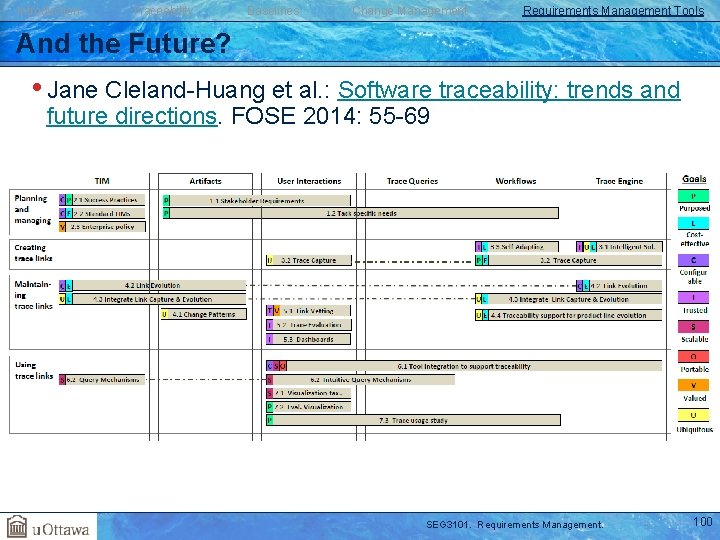Select the 4.4 Traceability support for product line evolution bar

point(568,315)
